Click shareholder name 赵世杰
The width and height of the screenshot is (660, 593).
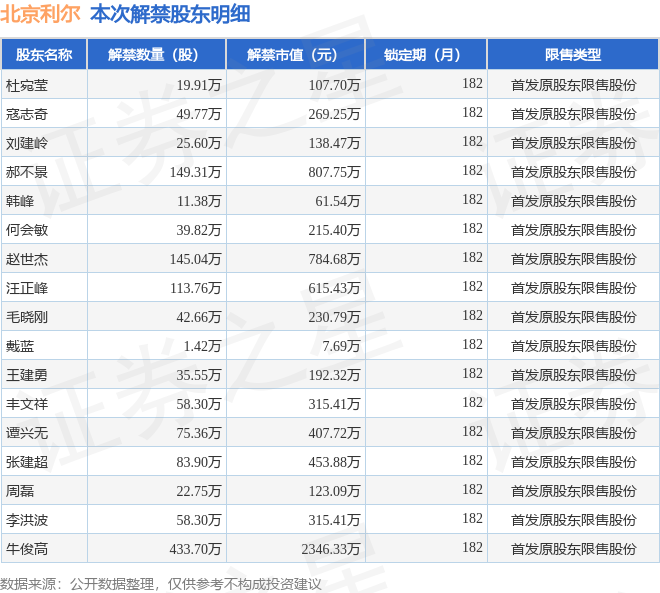click(27, 259)
